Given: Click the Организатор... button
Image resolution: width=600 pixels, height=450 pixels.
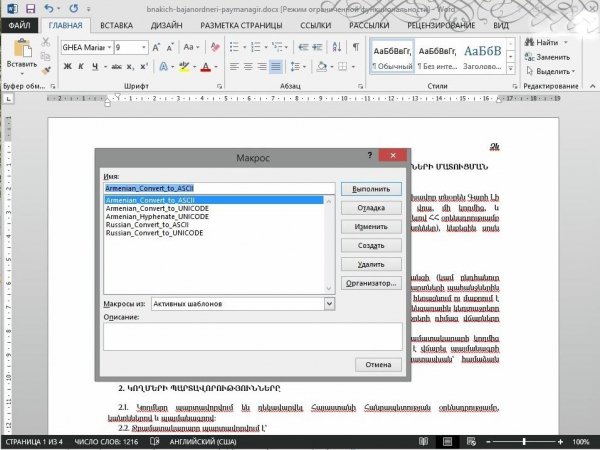Looking at the screenshot, I should [x=371, y=283].
